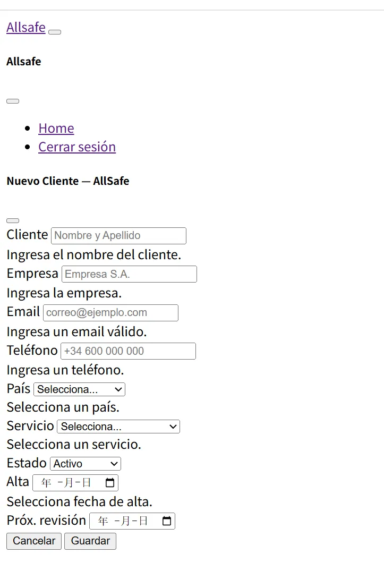Click the Teléfono input field

pyautogui.click(x=128, y=351)
